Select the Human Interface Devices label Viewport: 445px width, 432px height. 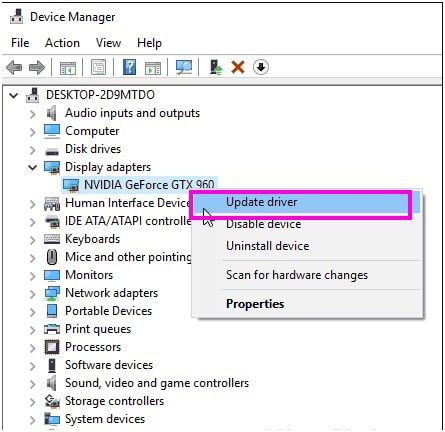click(x=128, y=203)
